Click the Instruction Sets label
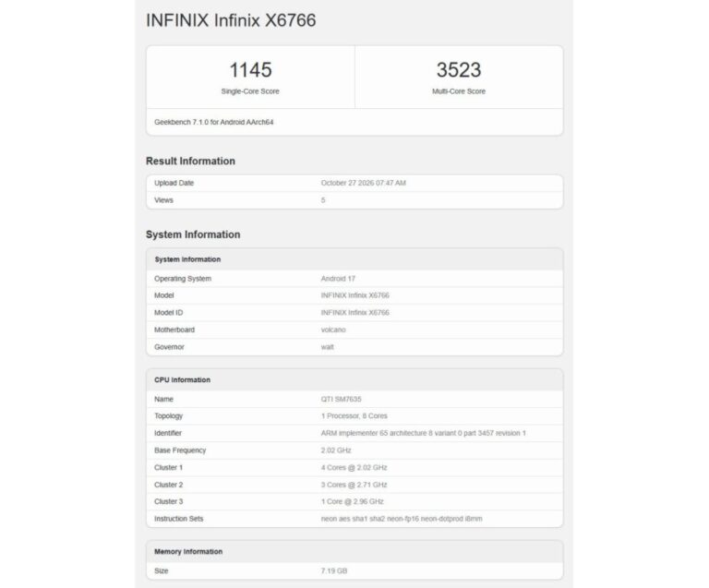Viewport: 709px width, 588px height. click(178, 519)
